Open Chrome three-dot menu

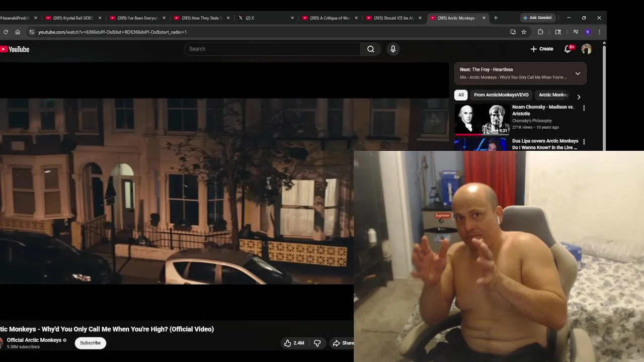(x=599, y=32)
